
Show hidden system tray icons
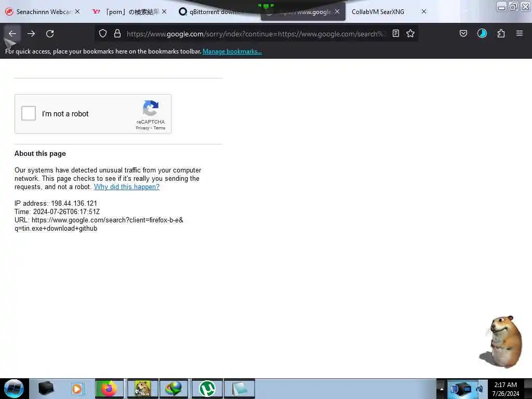442,389
